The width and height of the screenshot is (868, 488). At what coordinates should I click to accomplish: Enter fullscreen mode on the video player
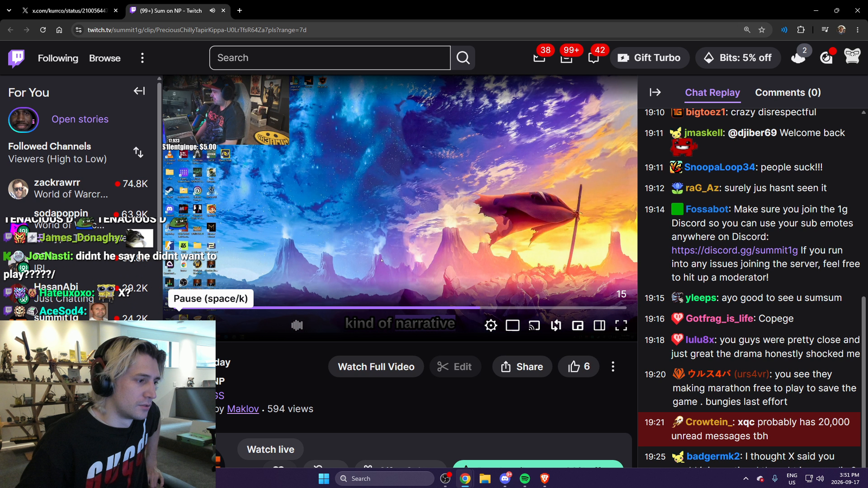coord(621,325)
